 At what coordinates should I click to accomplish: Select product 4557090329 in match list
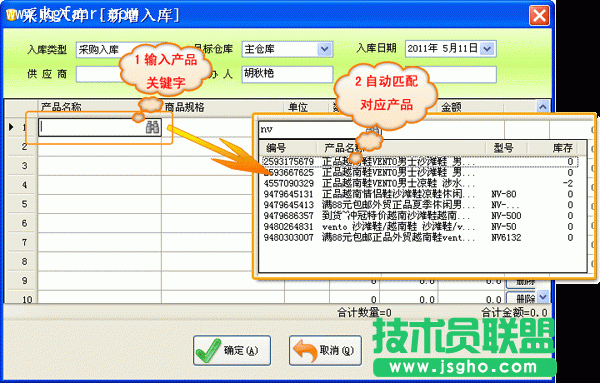pos(419,183)
